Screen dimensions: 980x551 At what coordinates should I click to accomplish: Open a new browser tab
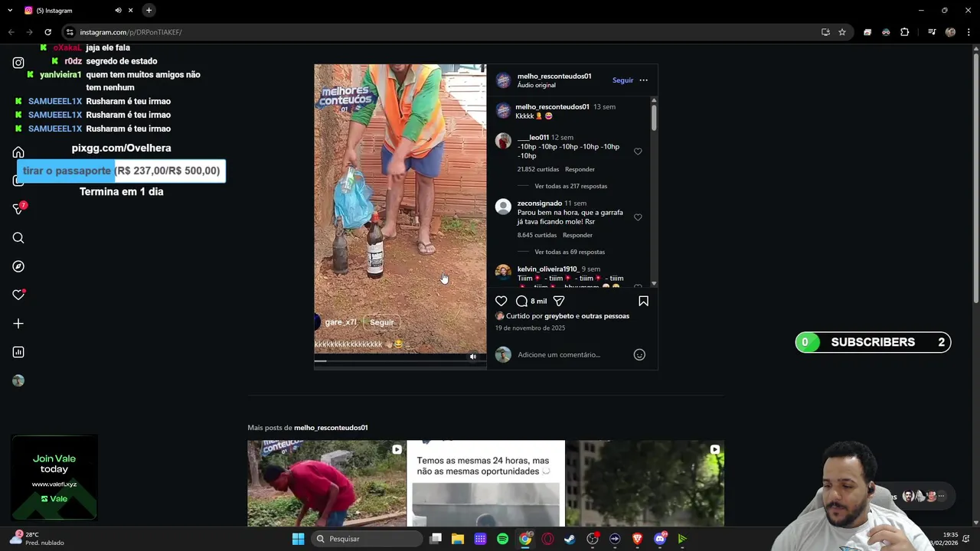click(149, 10)
